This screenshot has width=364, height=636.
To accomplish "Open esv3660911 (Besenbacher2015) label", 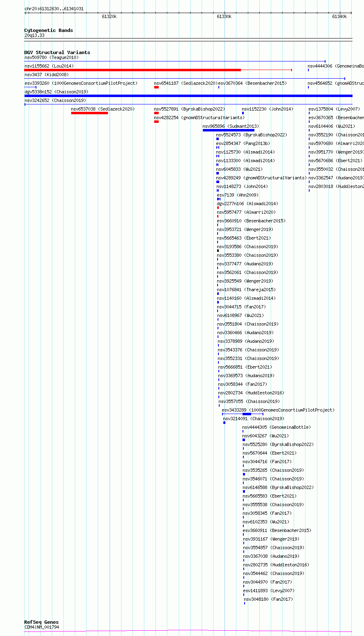I will click(277, 530).
